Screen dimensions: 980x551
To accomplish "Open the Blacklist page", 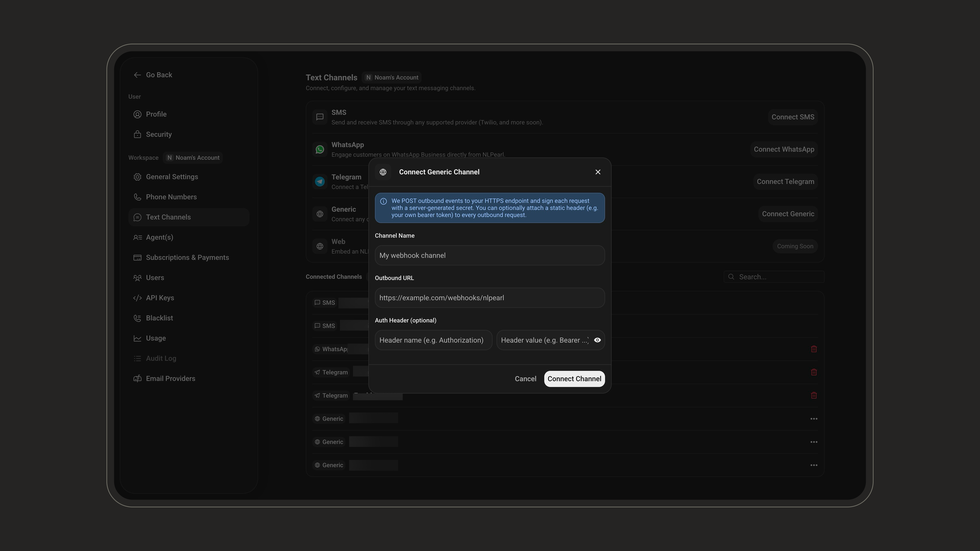I will [x=189, y=318].
